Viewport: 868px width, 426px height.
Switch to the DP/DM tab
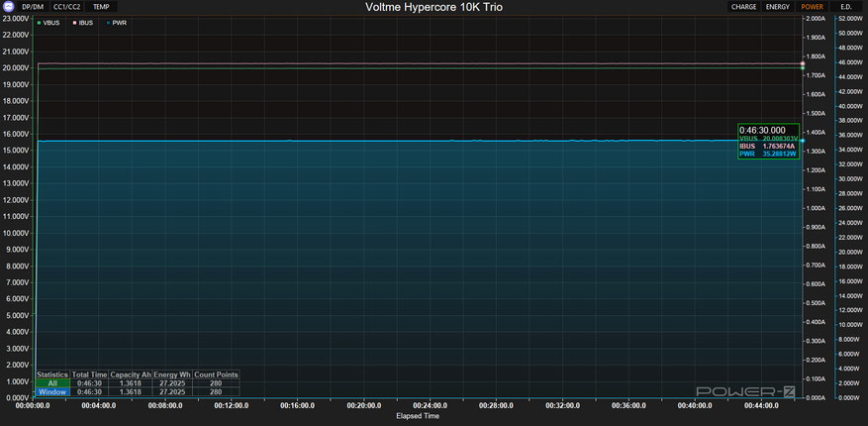click(33, 6)
